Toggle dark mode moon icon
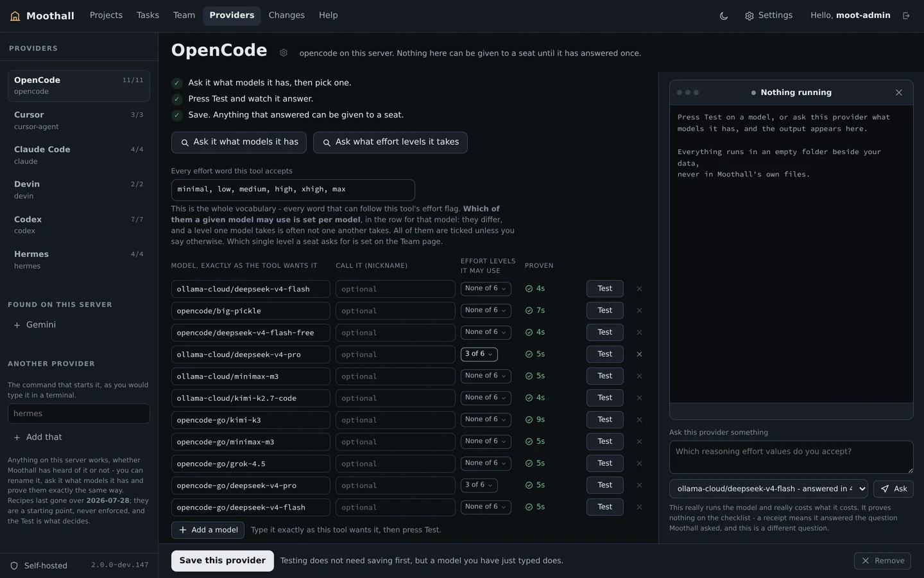 (724, 16)
